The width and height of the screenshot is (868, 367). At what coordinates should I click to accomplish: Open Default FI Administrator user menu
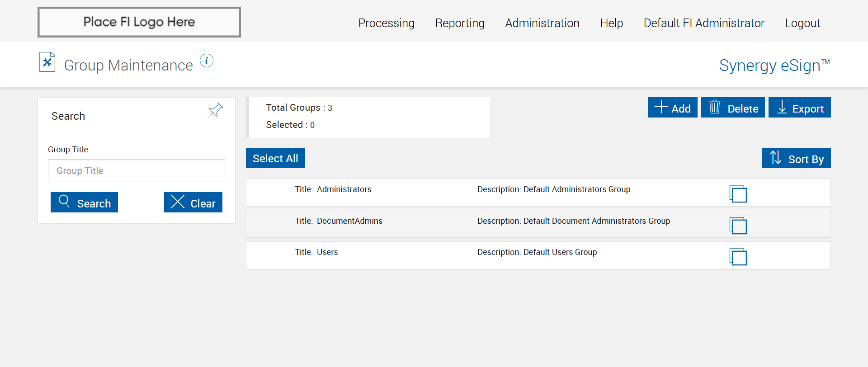pyautogui.click(x=703, y=23)
